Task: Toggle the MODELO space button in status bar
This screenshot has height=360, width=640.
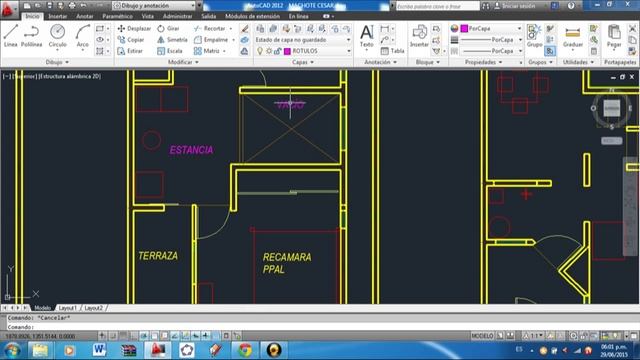Action: (x=482, y=336)
